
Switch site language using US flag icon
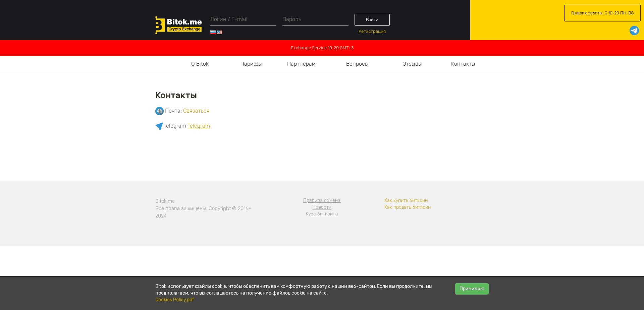coord(220,32)
